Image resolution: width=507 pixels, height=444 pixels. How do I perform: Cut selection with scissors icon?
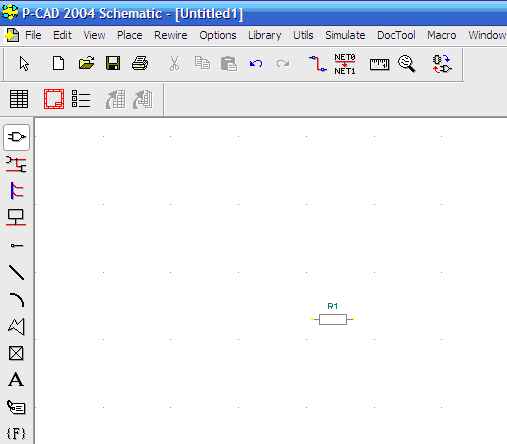point(174,63)
